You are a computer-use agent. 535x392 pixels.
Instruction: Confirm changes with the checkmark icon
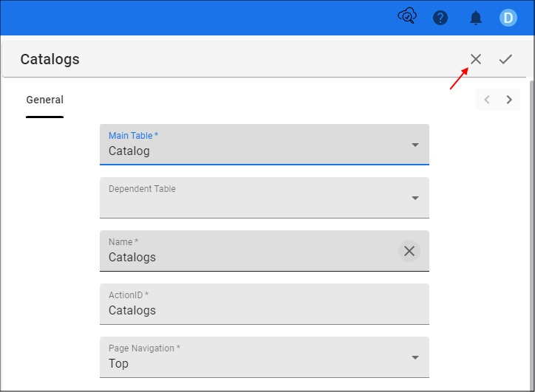click(x=505, y=59)
